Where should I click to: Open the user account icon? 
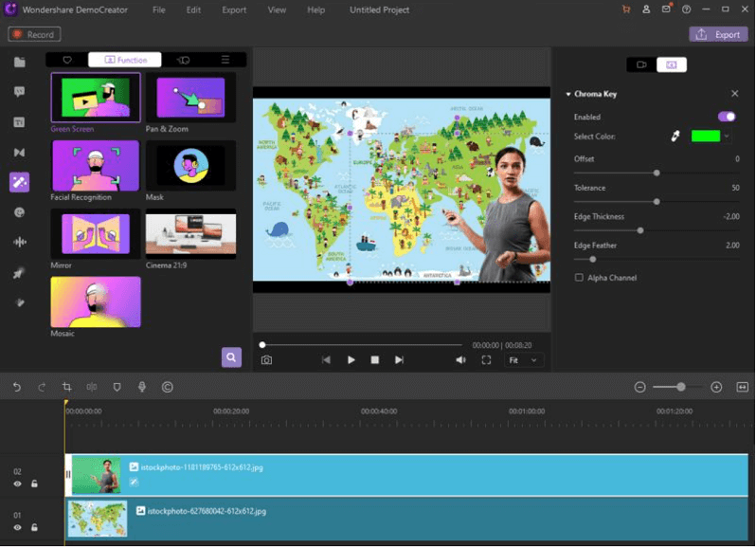click(x=646, y=9)
